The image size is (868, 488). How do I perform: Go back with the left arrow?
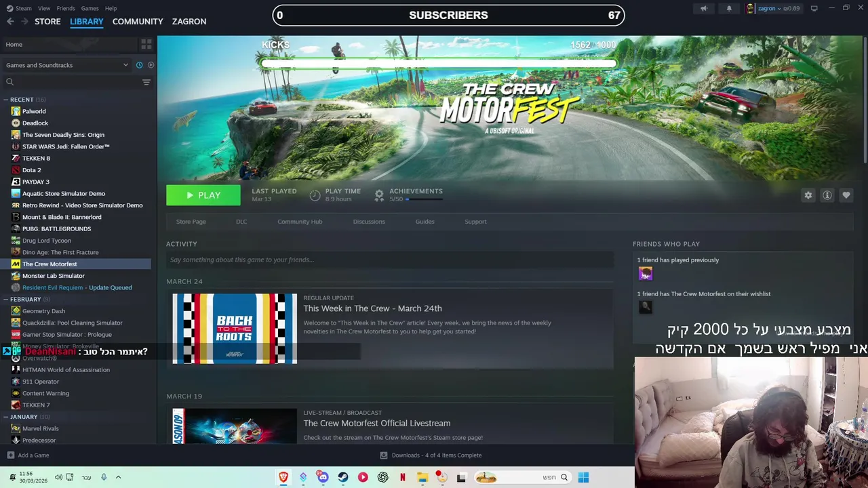point(10,22)
